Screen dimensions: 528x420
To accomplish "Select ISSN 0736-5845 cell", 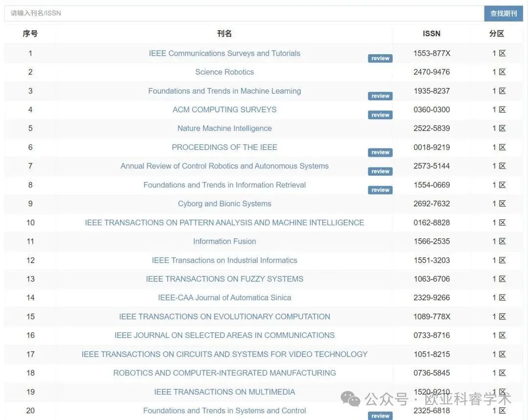I will click(x=432, y=373).
